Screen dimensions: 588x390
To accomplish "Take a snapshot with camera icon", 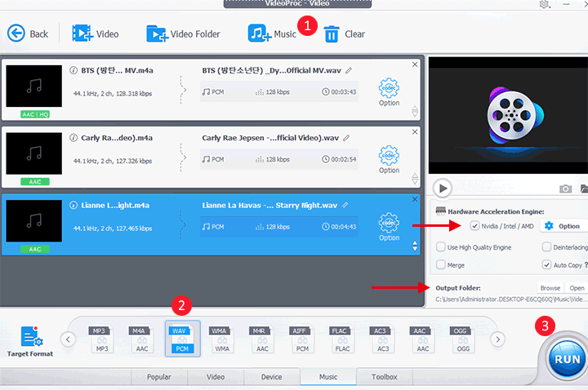I will click(x=565, y=188).
